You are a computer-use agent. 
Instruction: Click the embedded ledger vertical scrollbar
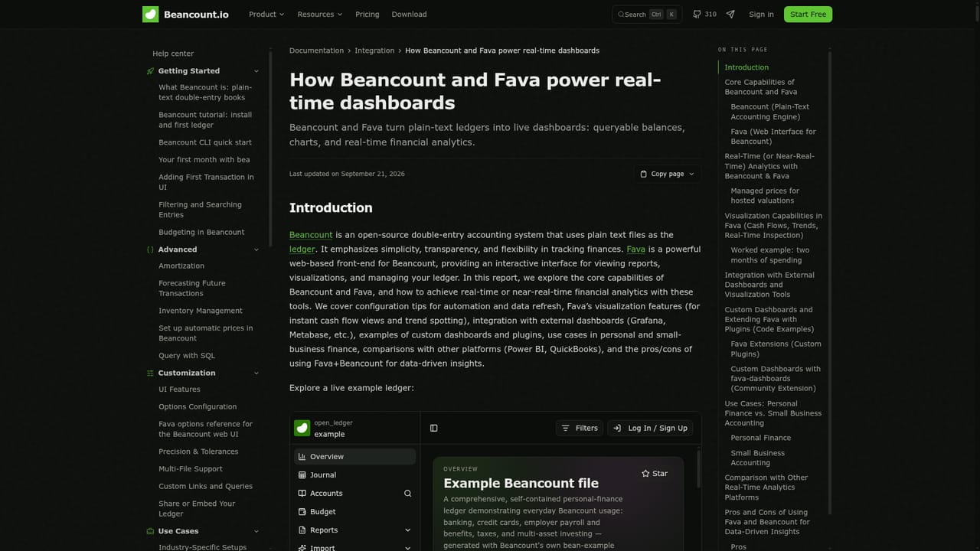point(698,468)
